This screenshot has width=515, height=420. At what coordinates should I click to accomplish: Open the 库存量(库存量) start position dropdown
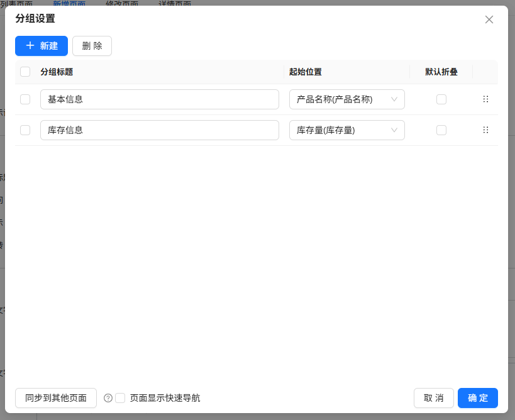[x=347, y=130]
